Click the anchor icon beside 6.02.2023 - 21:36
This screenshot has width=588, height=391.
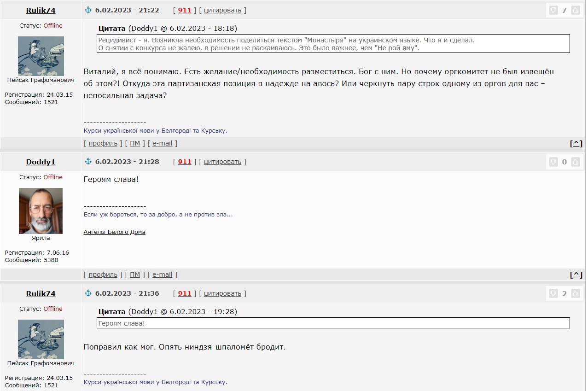click(88, 293)
